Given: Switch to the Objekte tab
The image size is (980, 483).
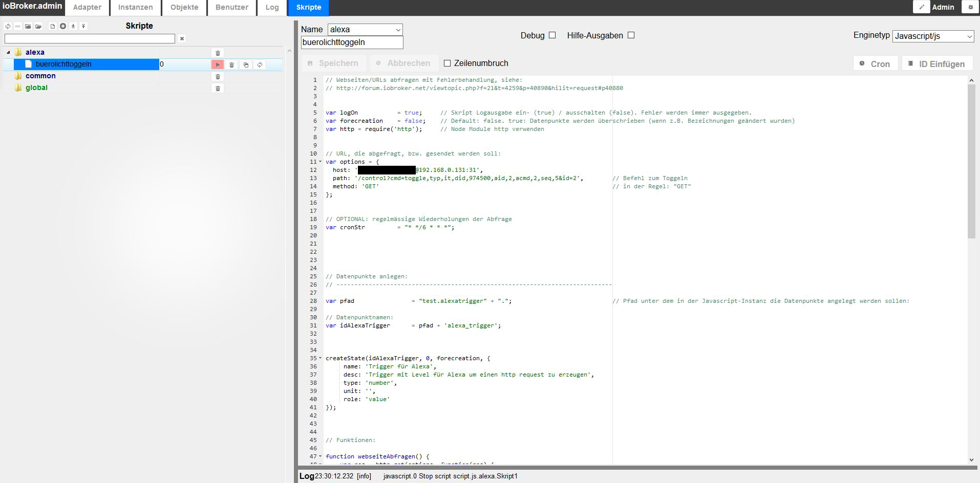Looking at the screenshot, I should [184, 8].
